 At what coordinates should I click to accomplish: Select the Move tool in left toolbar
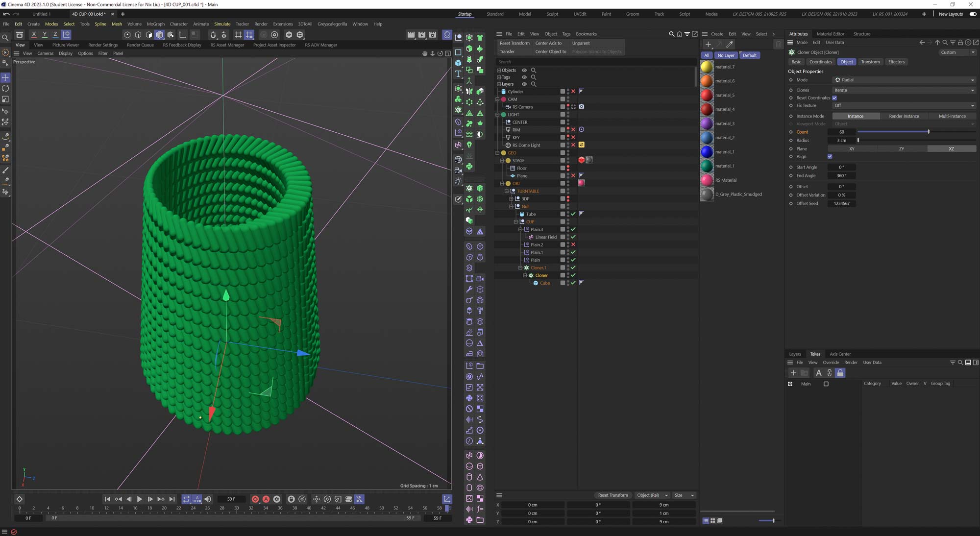point(5,78)
